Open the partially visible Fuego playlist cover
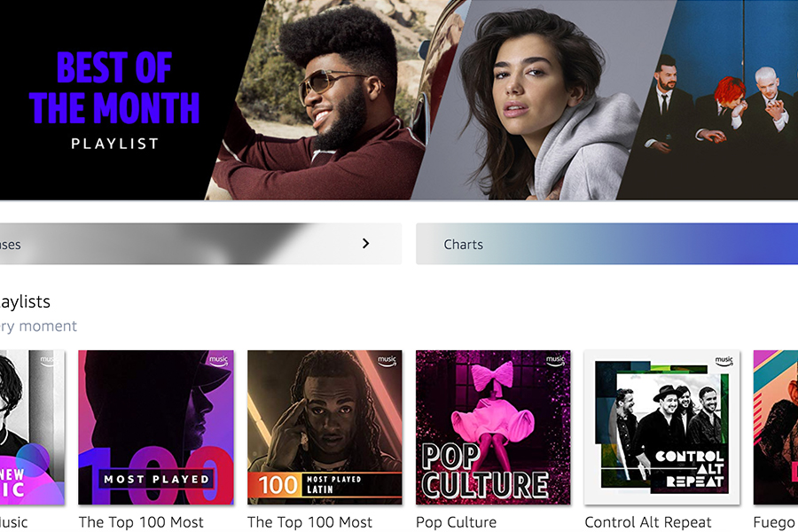 coord(776,427)
